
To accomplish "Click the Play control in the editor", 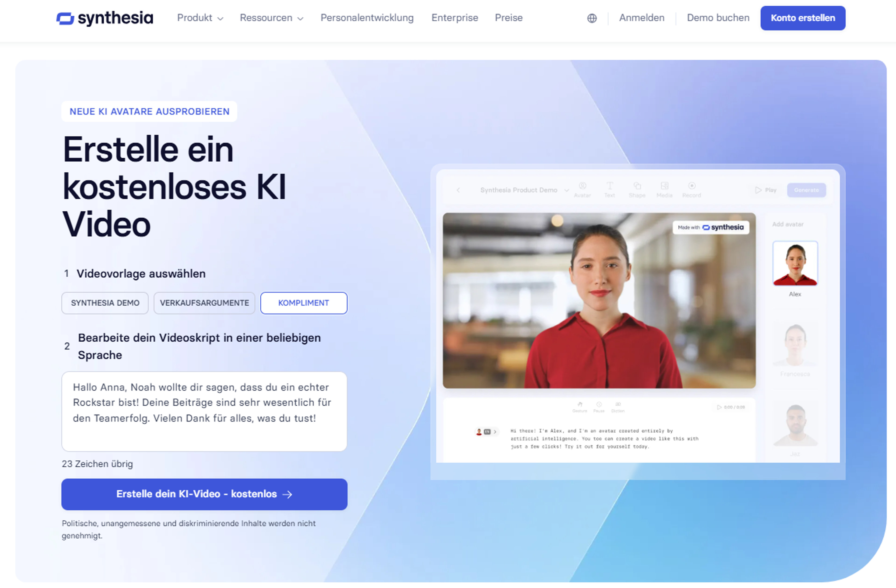I will 766,190.
